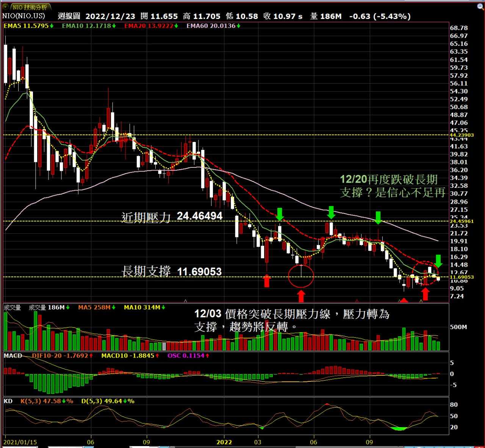This screenshot has height=448, width=485.
Task: Click the open price 開 11.655
Action: [x=159, y=16]
